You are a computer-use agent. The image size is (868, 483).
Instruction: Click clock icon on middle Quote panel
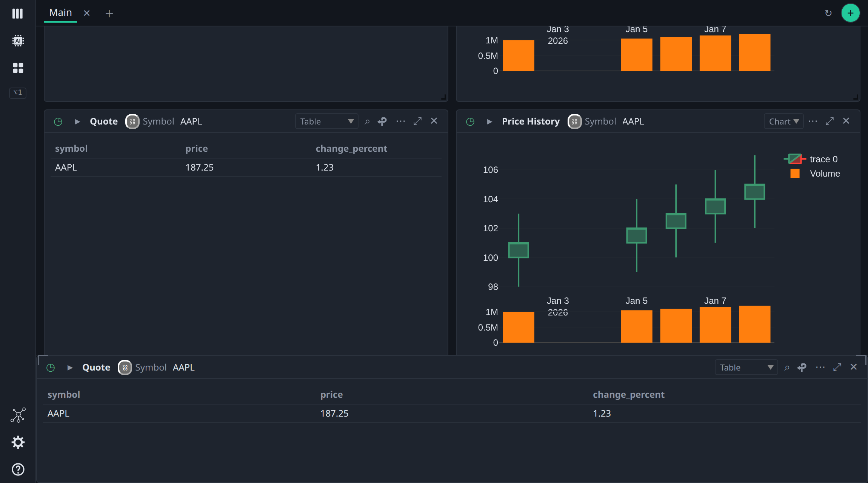click(x=58, y=122)
